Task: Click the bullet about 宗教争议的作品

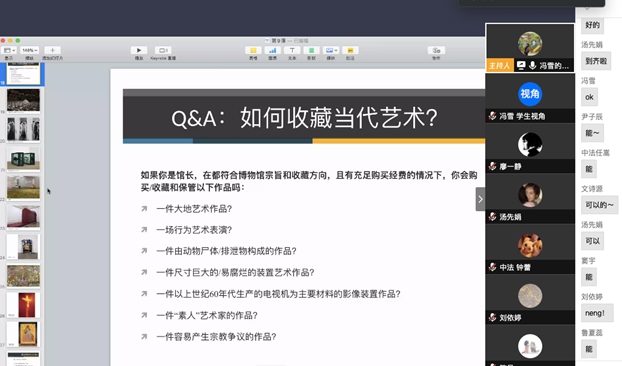Action: 216,337
